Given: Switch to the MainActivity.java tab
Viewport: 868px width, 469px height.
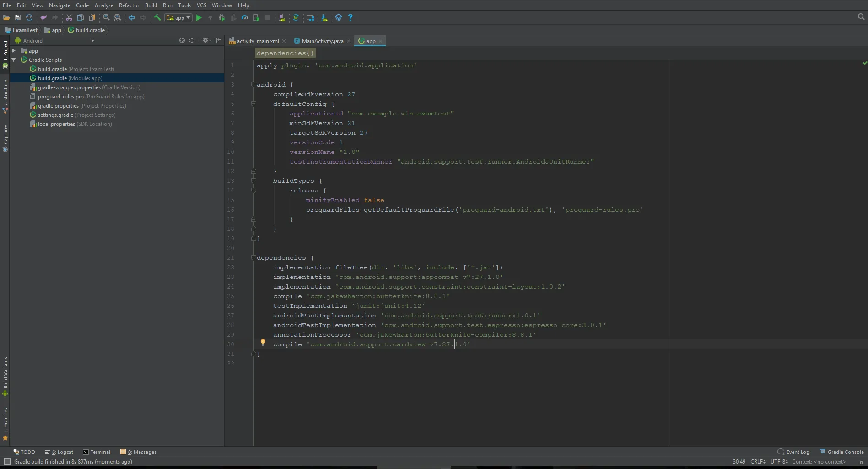Looking at the screenshot, I should pyautogui.click(x=322, y=41).
